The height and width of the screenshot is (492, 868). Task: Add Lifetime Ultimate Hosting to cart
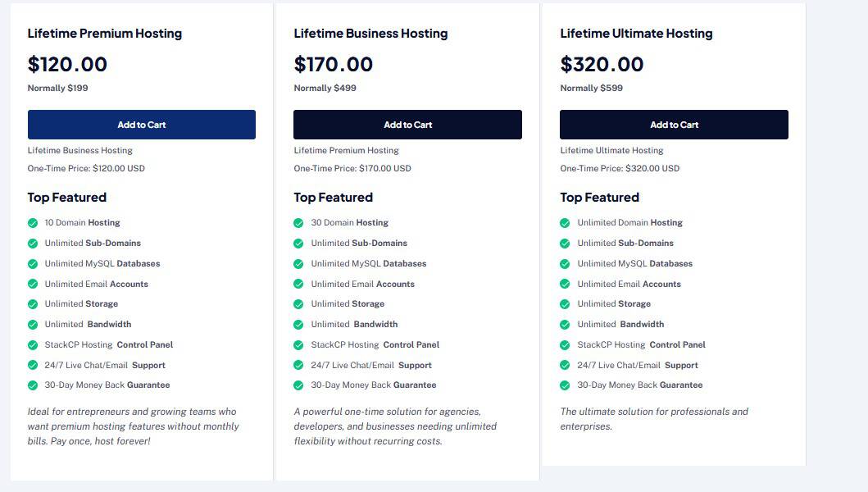pos(674,125)
